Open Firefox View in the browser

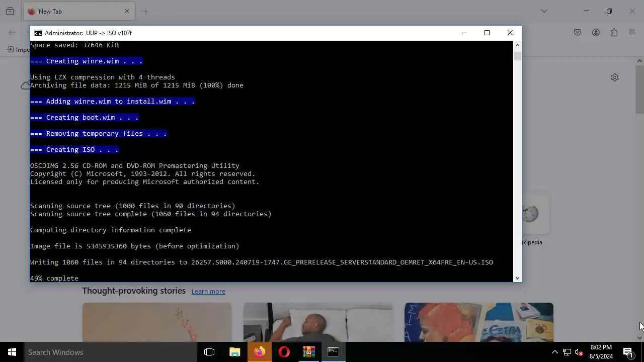pos(10,11)
